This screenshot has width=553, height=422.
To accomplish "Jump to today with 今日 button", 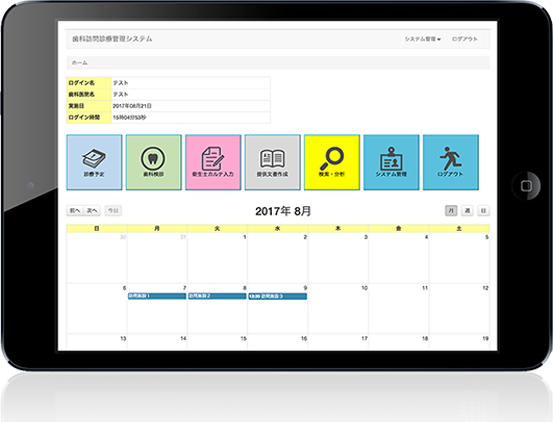I will click(113, 210).
